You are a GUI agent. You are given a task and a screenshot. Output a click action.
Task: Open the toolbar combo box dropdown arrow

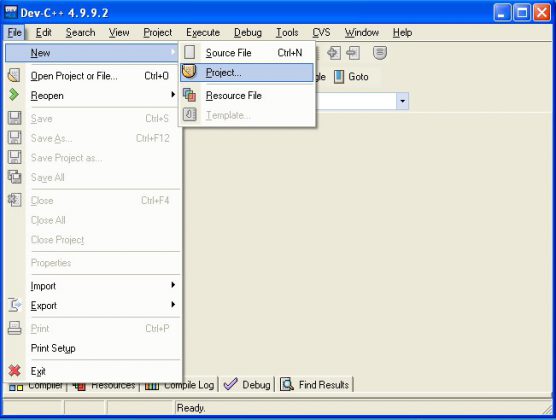pyautogui.click(x=402, y=101)
